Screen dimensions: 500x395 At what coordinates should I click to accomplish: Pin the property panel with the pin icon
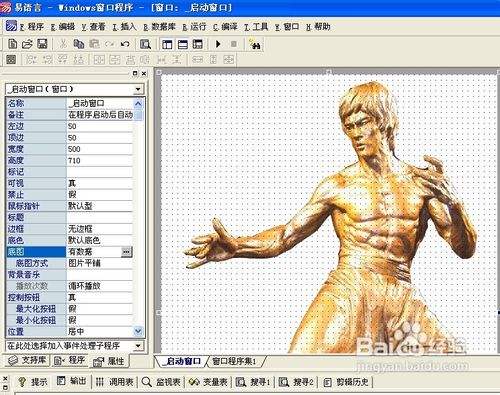135,73
